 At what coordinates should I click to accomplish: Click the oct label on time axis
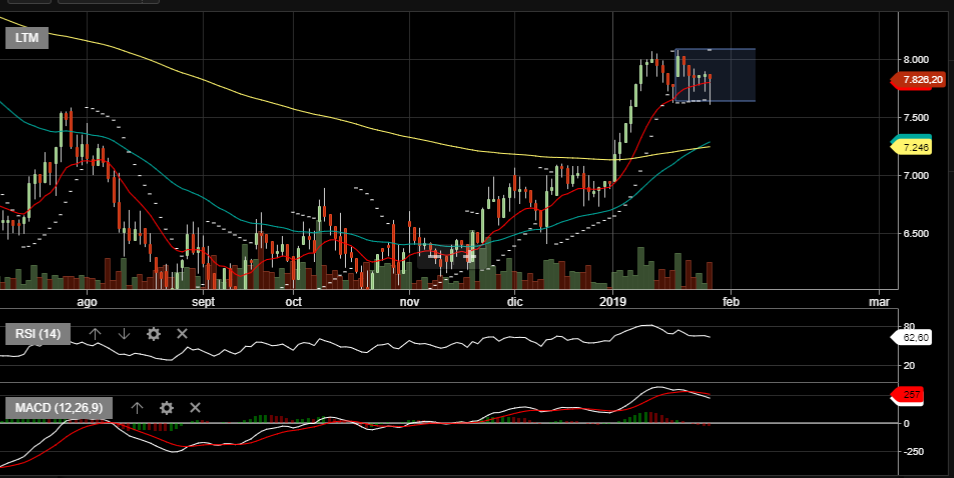click(x=294, y=301)
